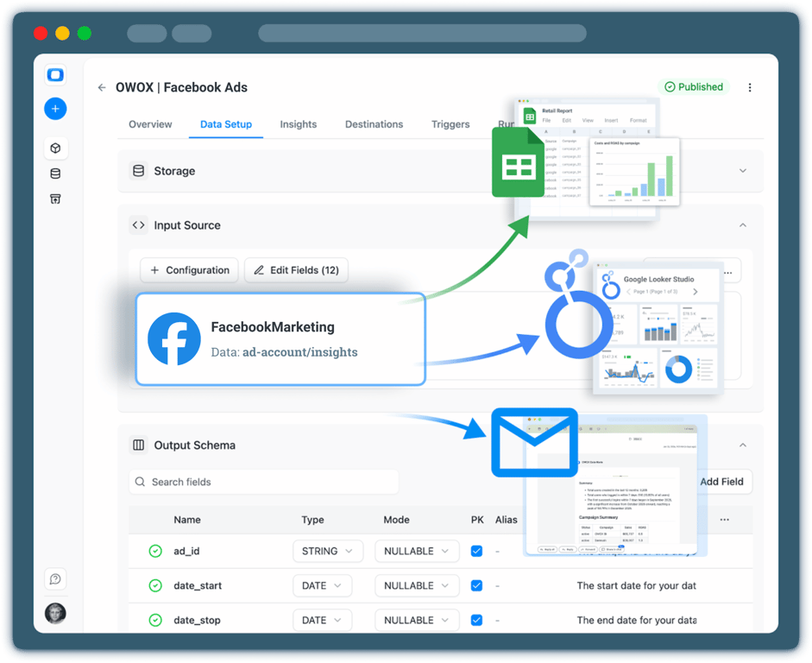
Task: Click the Edit Fields (12) button
Action: (x=296, y=270)
